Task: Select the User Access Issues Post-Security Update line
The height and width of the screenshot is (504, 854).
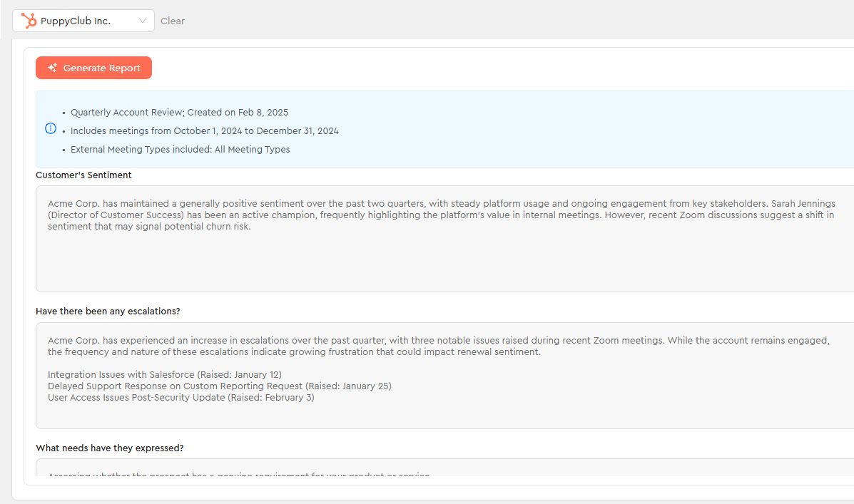Action: click(x=181, y=397)
